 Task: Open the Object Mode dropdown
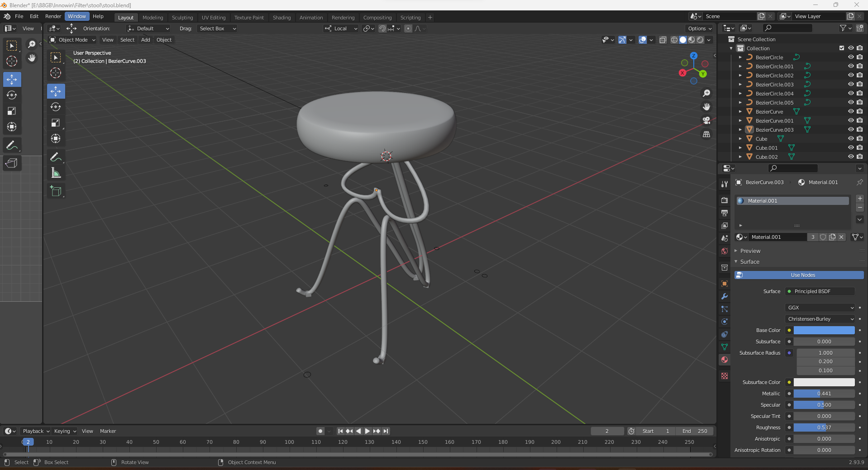tap(72, 40)
